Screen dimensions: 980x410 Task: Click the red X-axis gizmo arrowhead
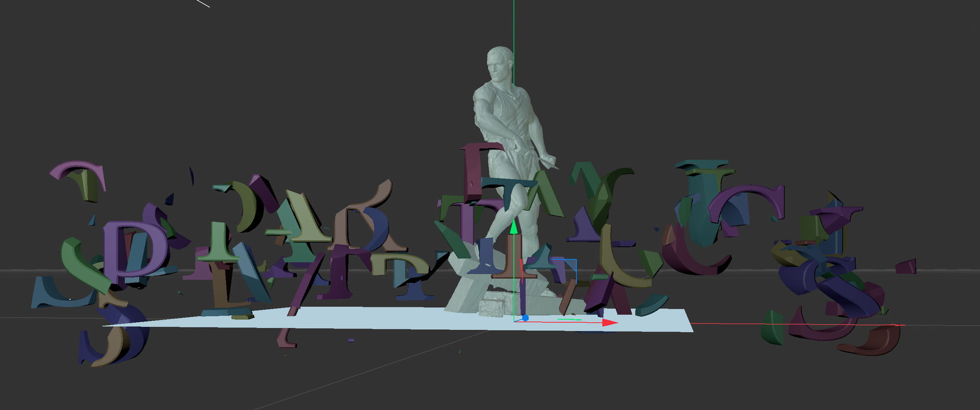pyautogui.click(x=610, y=323)
